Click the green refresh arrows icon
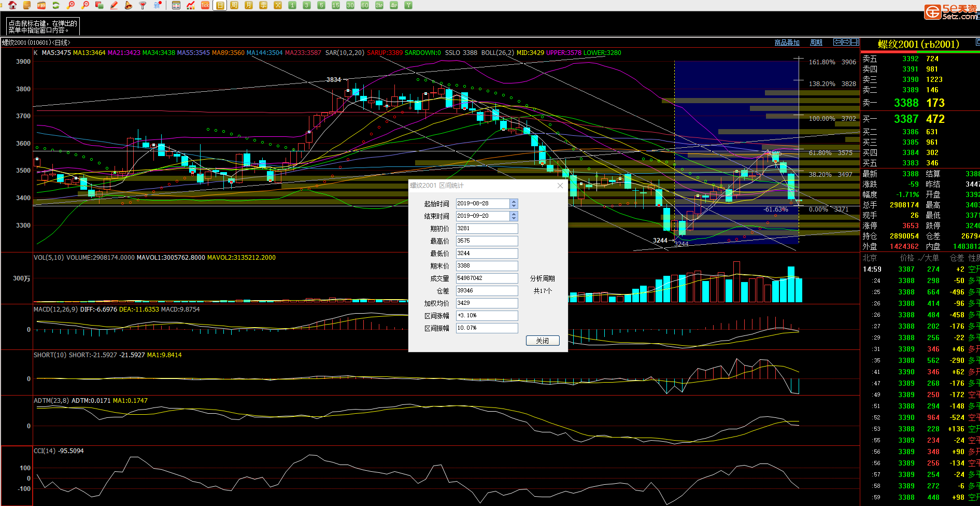Image resolution: width=980 pixels, height=506 pixels. (x=56, y=5)
